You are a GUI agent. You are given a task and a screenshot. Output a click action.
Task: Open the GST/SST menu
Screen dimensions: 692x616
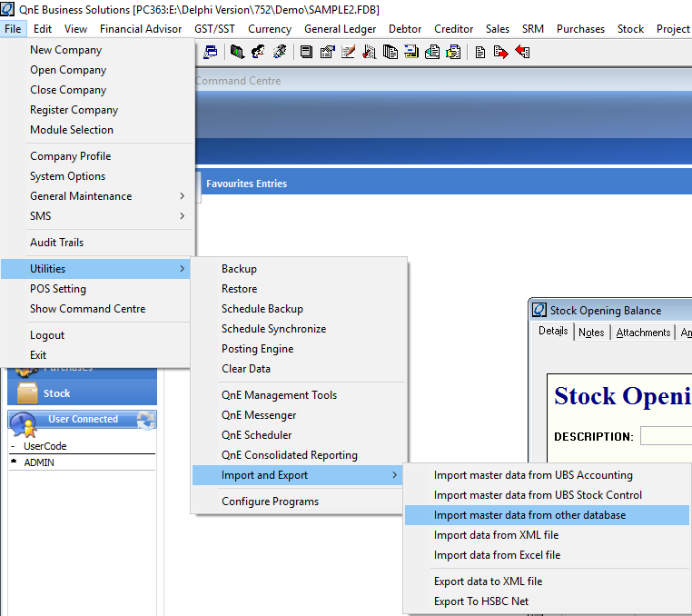[214, 29]
